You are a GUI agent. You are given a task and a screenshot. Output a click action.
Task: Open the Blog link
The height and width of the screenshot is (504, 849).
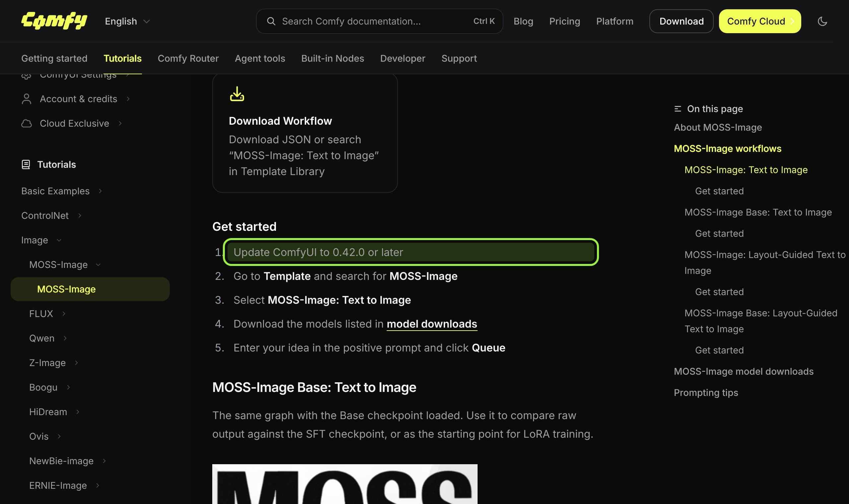523,21
